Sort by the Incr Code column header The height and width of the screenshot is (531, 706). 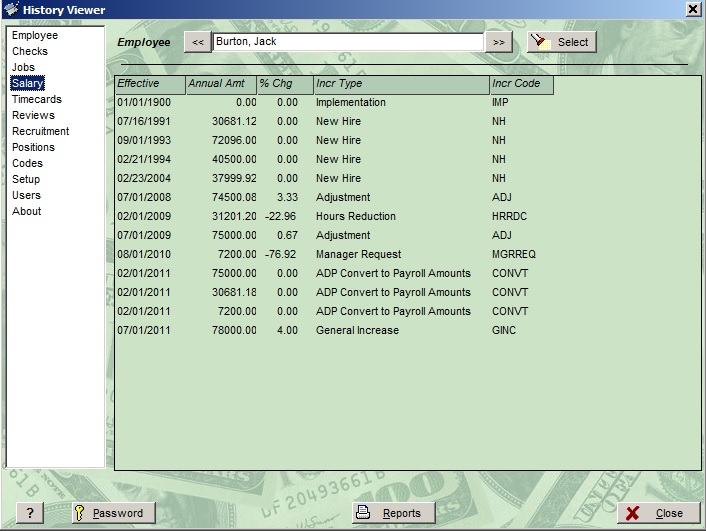pyautogui.click(x=521, y=84)
